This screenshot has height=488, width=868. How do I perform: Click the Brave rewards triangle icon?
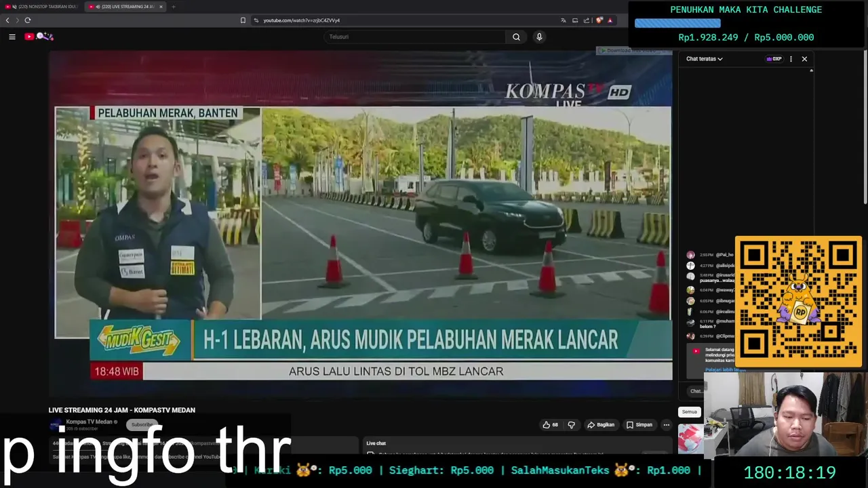[610, 20]
